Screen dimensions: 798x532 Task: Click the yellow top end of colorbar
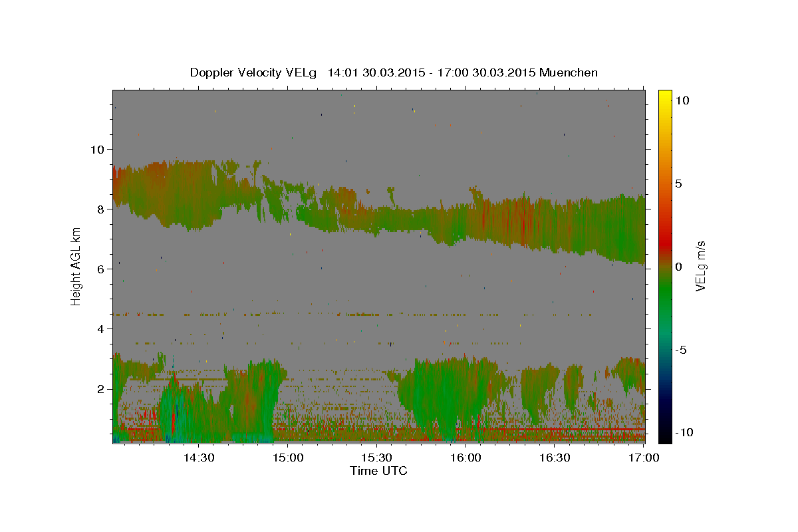[664, 94]
